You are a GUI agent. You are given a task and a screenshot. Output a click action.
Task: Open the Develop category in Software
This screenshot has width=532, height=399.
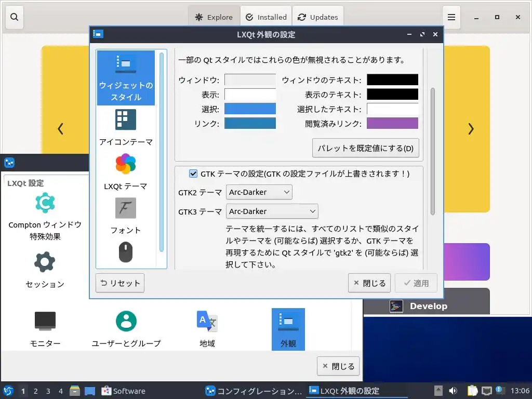point(427,302)
